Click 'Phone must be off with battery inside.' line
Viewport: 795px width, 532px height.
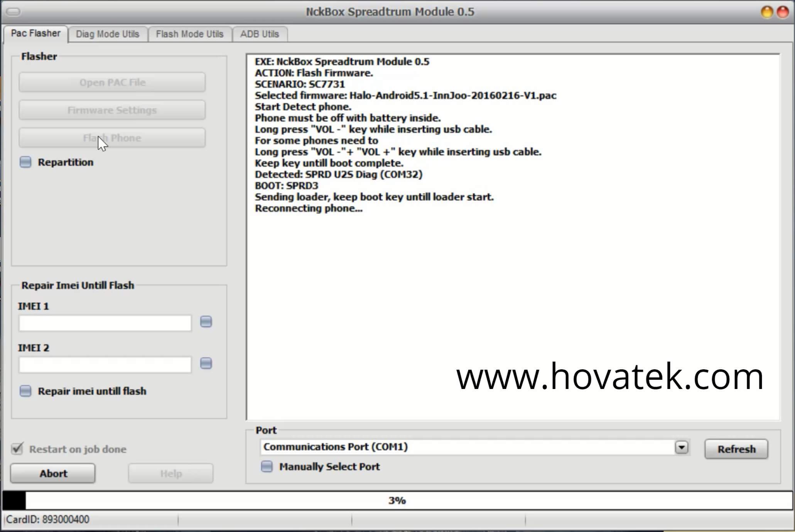click(348, 118)
